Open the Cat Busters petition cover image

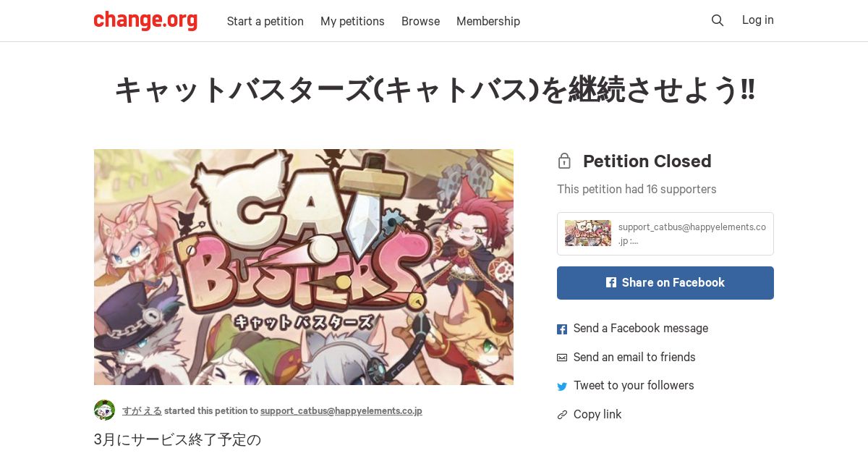tap(304, 267)
